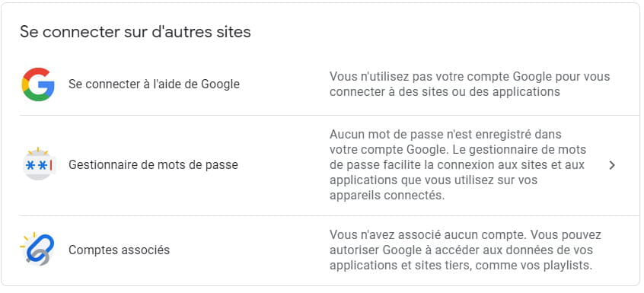Click the "appareils connectés." text line

[387, 196]
